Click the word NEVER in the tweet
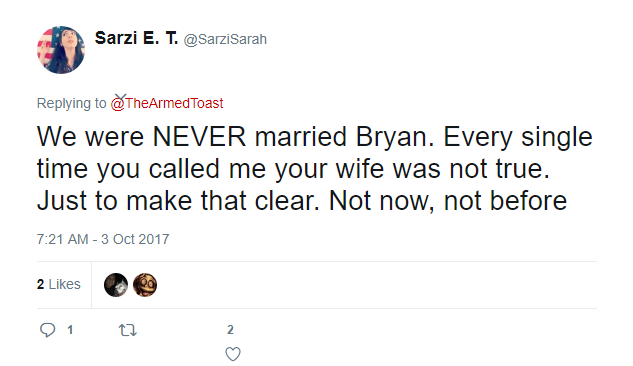633x366 pixels. [199, 136]
